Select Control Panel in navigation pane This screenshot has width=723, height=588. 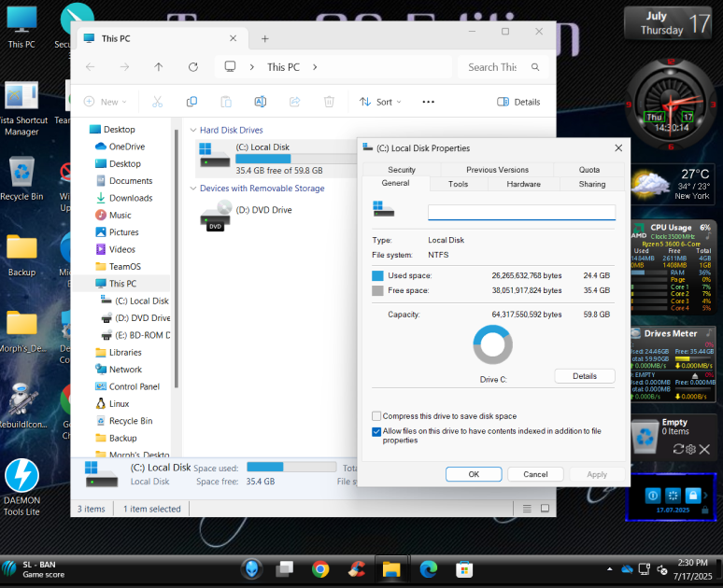[127, 386]
